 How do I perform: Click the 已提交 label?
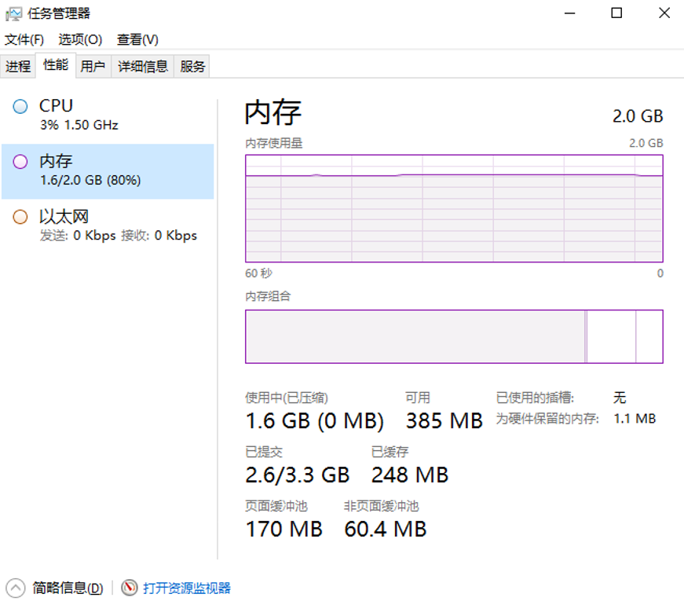click(264, 452)
